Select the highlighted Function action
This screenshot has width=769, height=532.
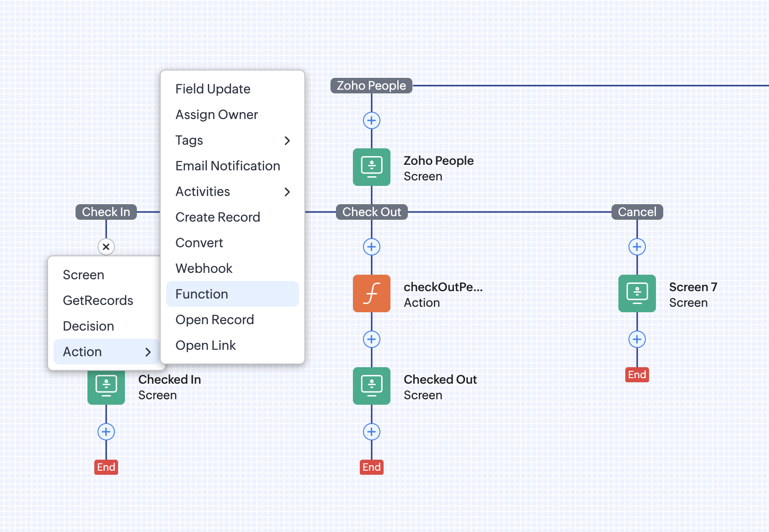(233, 294)
